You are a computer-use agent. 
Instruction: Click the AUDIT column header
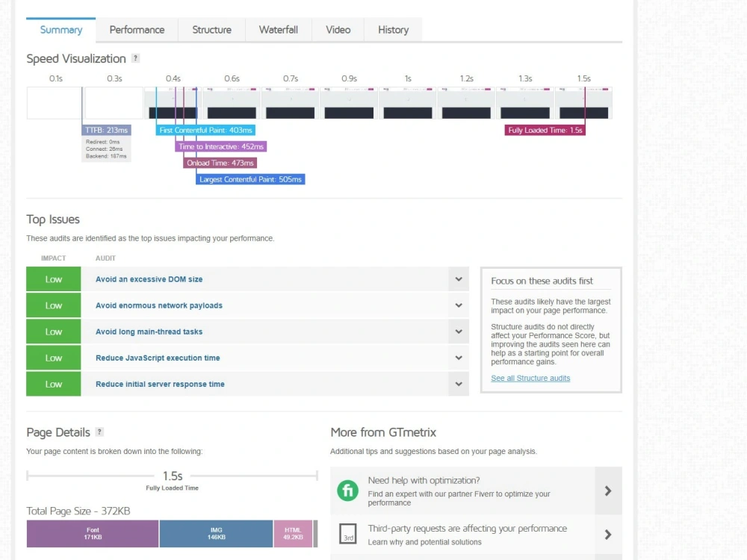pos(106,258)
